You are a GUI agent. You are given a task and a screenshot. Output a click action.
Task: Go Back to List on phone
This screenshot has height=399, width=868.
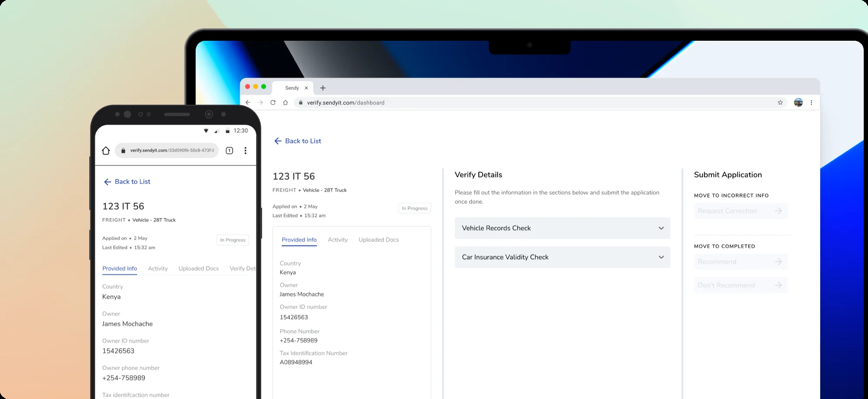[127, 181]
